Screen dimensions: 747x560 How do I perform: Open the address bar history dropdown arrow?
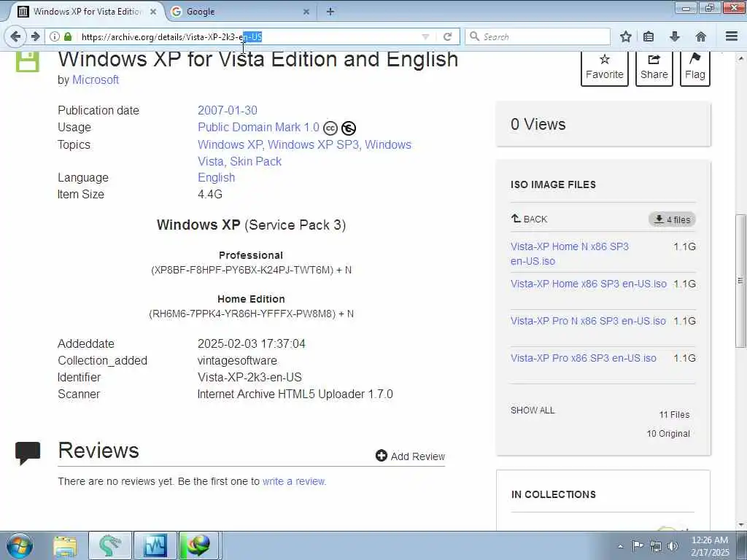425,36
